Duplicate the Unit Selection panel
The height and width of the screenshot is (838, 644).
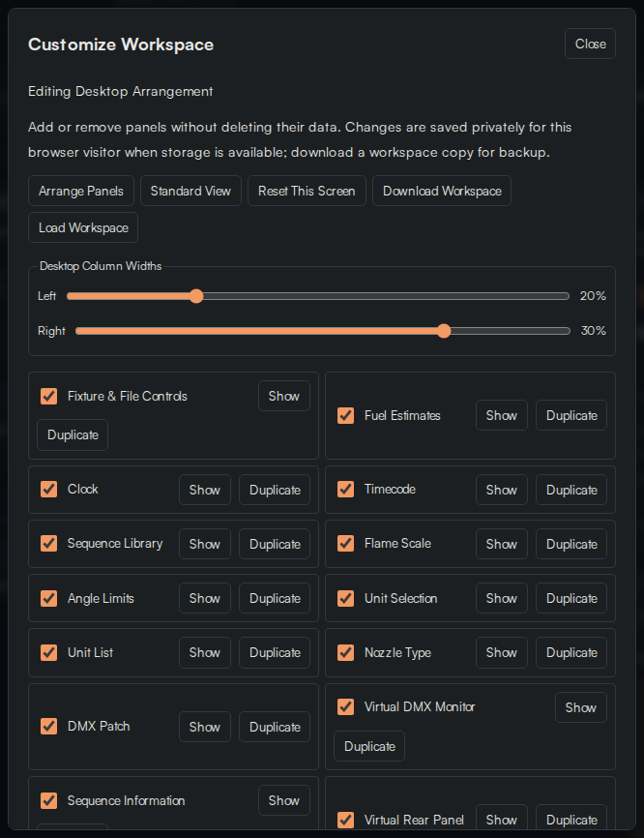[x=571, y=598]
